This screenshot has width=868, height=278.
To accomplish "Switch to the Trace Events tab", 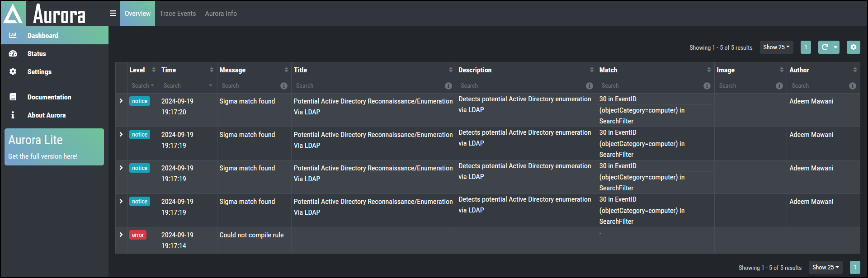I will (178, 13).
